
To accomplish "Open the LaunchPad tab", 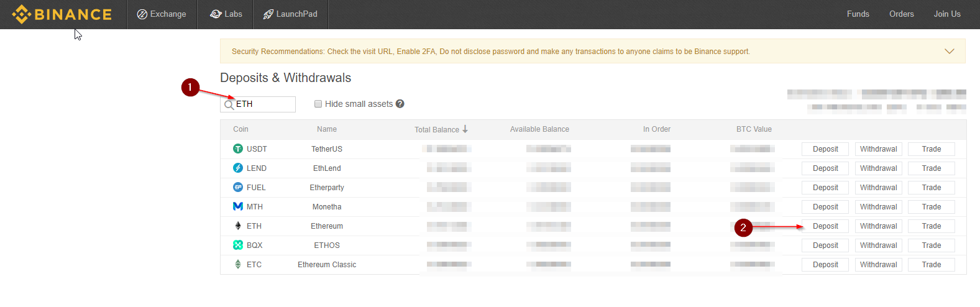I will pyautogui.click(x=290, y=14).
